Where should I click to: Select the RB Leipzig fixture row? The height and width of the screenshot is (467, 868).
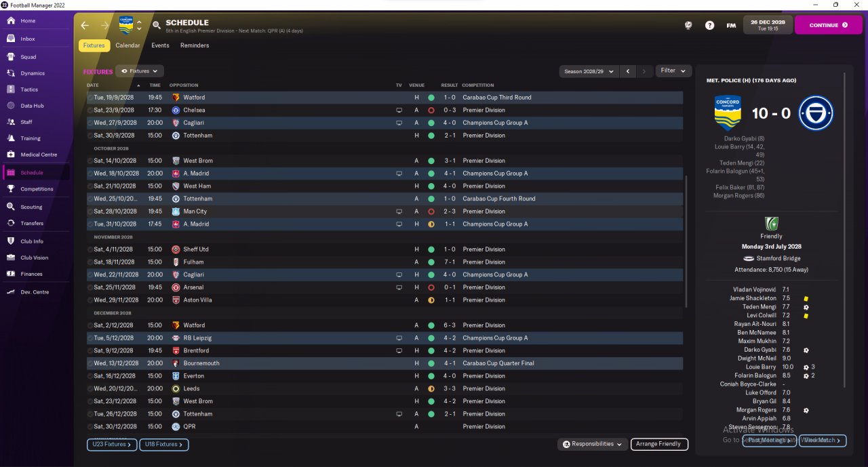pos(384,338)
